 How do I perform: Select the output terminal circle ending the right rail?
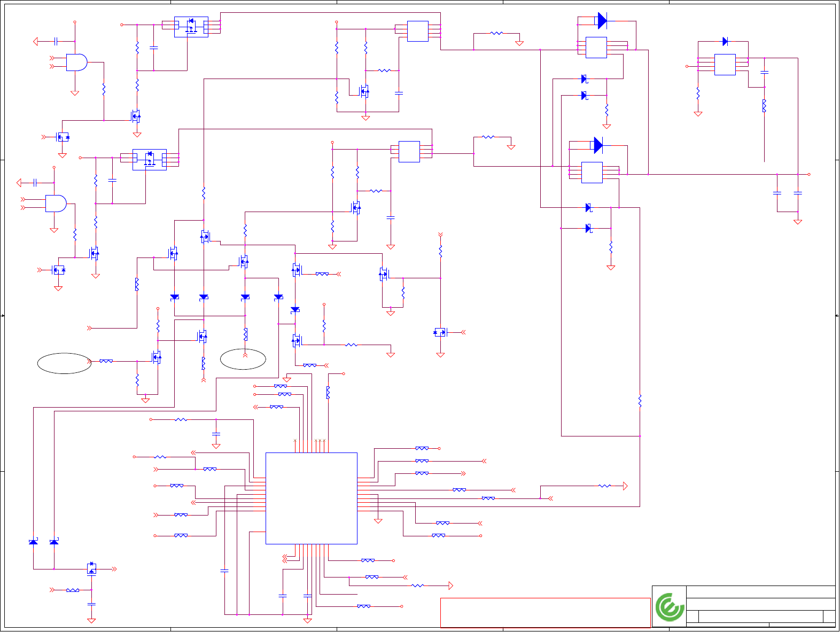pyautogui.click(x=809, y=174)
